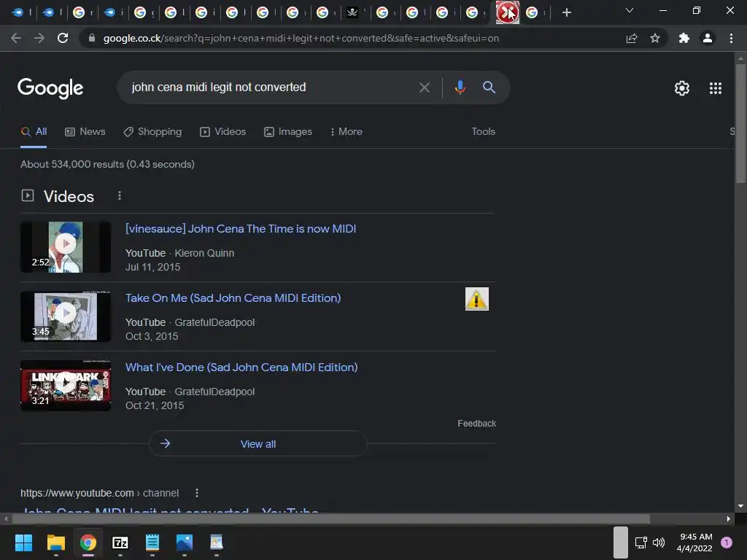The height and width of the screenshot is (560, 747).
Task: Share this page via address bar icon
Action: pyautogui.click(x=632, y=38)
